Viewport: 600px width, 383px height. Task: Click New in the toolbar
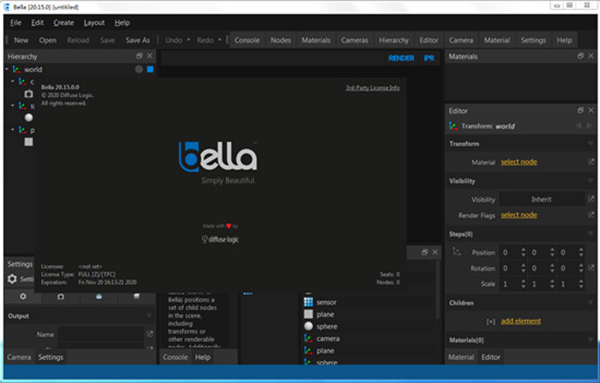point(21,40)
